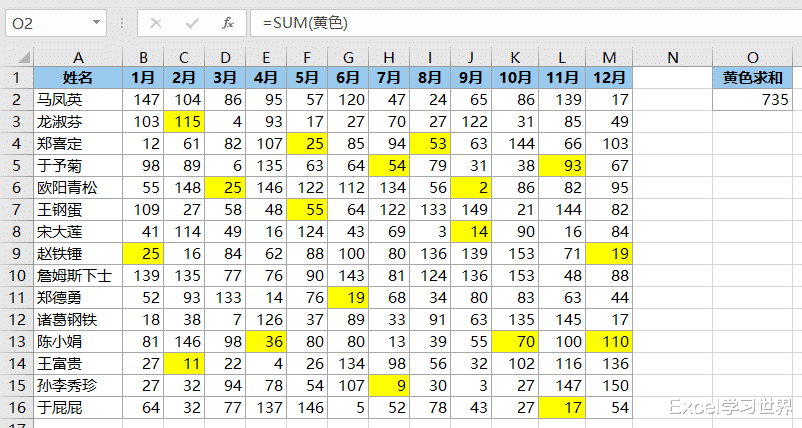
Task: Click the Cancel X icon in formula bar
Action: pyautogui.click(x=156, y=23)
